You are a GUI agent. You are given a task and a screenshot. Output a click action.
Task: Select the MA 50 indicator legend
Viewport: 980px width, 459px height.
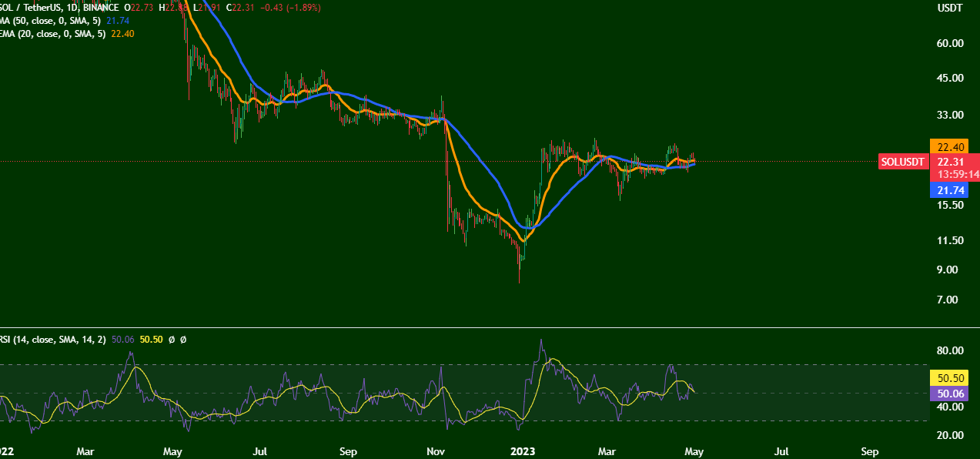point(46,20)
